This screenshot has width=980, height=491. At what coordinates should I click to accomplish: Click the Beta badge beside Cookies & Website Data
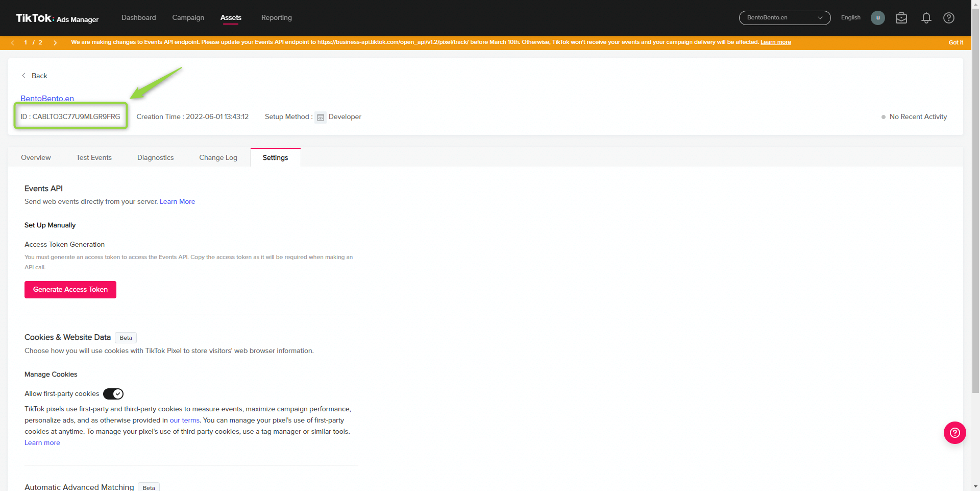[126, 338]
